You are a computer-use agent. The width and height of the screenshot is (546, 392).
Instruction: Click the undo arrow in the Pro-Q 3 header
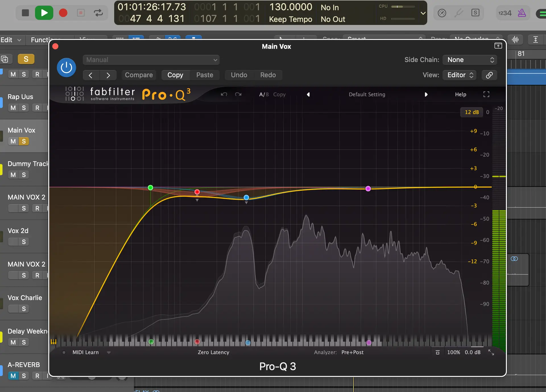click(x=224, y=94)
